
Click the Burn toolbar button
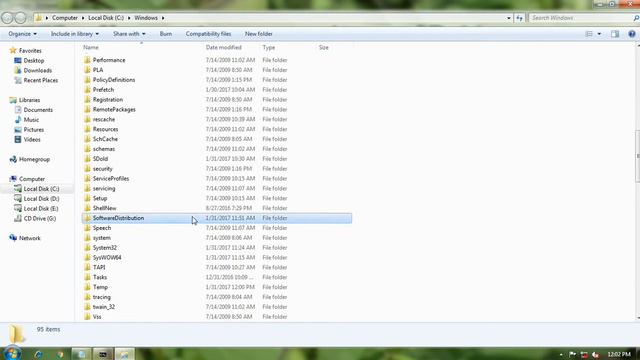[166, 34]
